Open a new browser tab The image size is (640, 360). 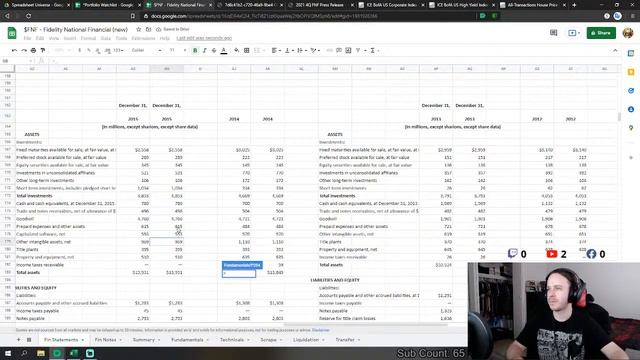(574, 5)
